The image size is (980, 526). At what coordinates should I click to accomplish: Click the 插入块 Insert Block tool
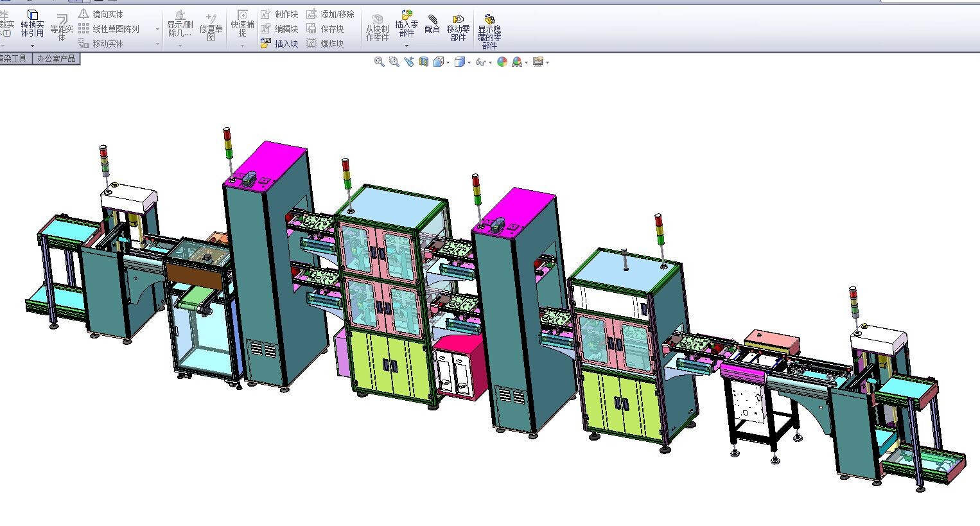point(279,44)
